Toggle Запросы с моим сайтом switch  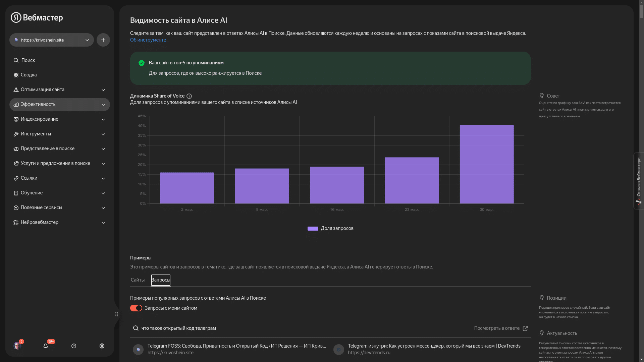[x=136, y=308]
